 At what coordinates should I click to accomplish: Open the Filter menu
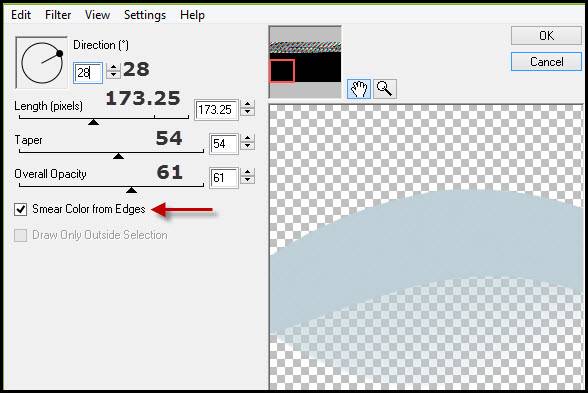pos(58,15)
